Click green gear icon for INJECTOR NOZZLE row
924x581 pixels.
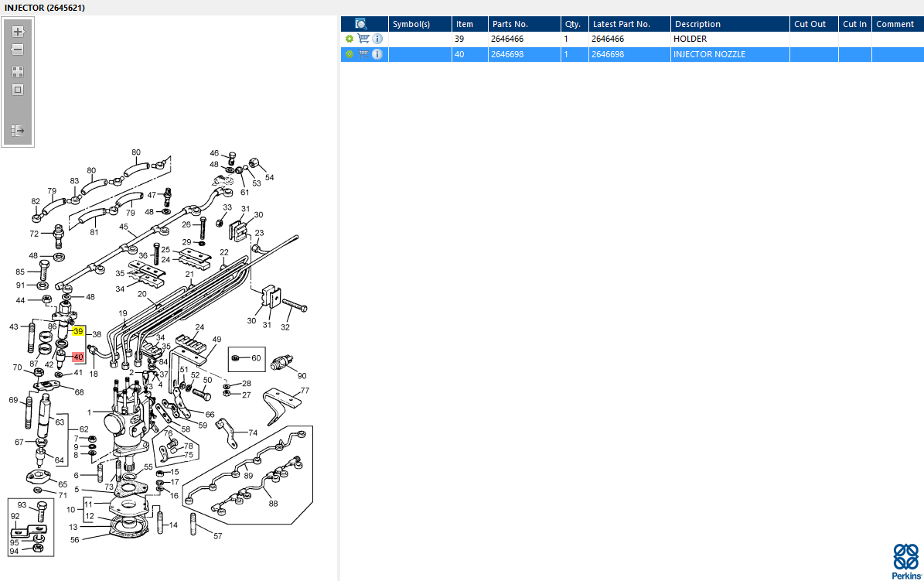349,54
